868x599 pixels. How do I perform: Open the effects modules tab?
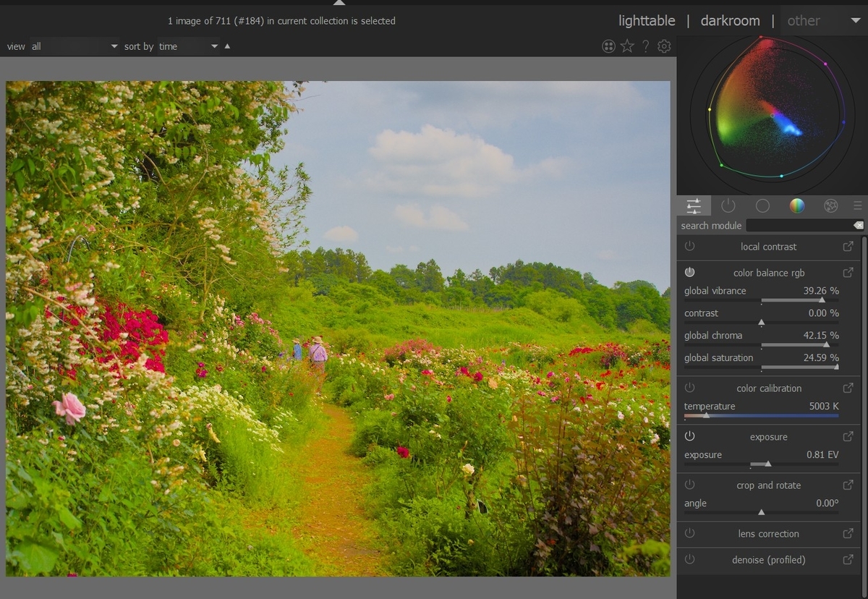(x=830, y=206)
